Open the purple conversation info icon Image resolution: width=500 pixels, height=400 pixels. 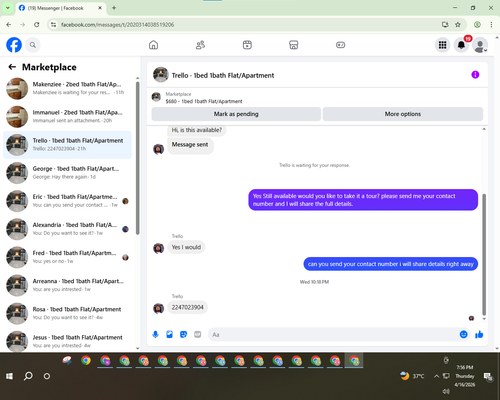[x=475, y=75]
